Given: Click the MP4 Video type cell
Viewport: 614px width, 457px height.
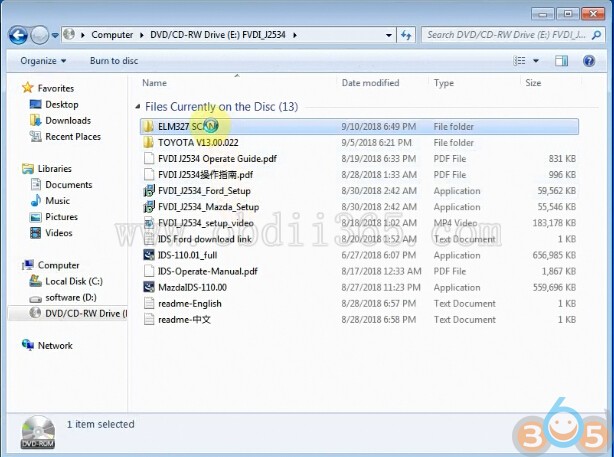Looking at the screenshot, I should pos(455,223).
